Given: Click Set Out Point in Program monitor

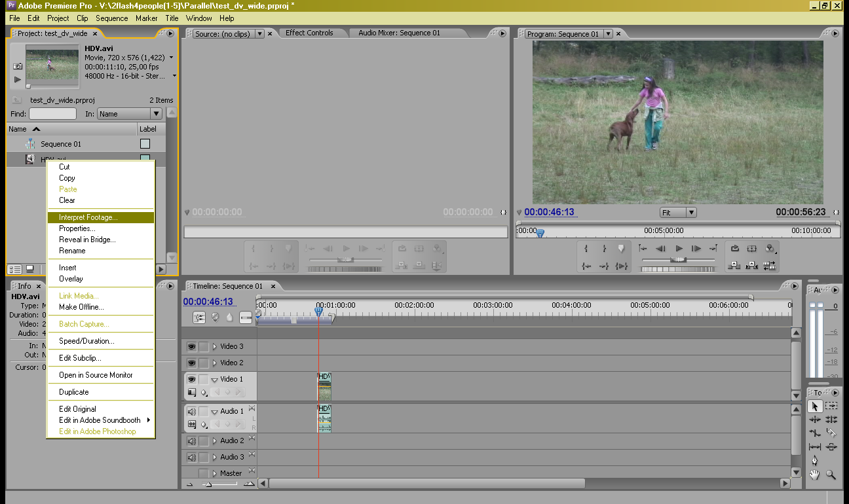Looking at the screenshot, I should (x=604, y=249).
